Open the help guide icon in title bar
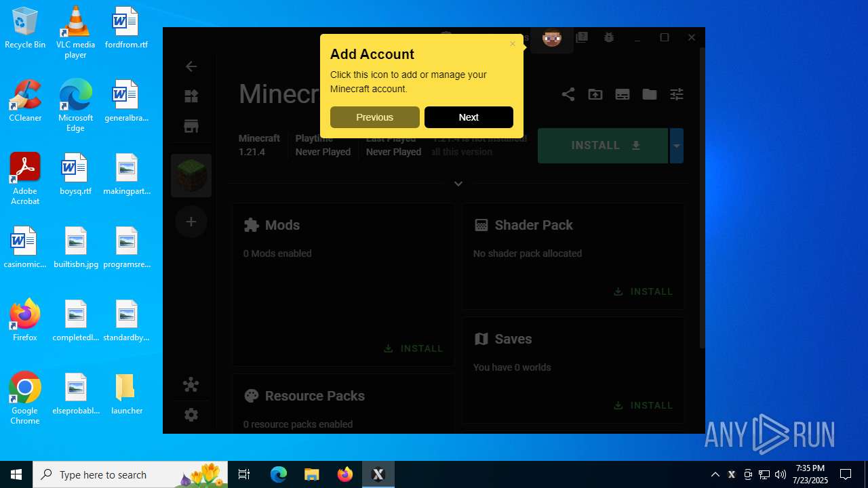The height and width of the screenshot is (488, 868). [582, 38]
